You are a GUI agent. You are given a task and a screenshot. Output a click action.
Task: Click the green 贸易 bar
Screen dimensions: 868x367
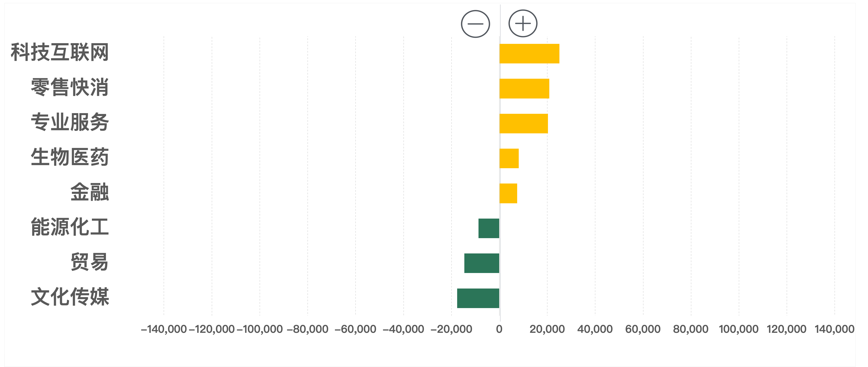point(481,263)
